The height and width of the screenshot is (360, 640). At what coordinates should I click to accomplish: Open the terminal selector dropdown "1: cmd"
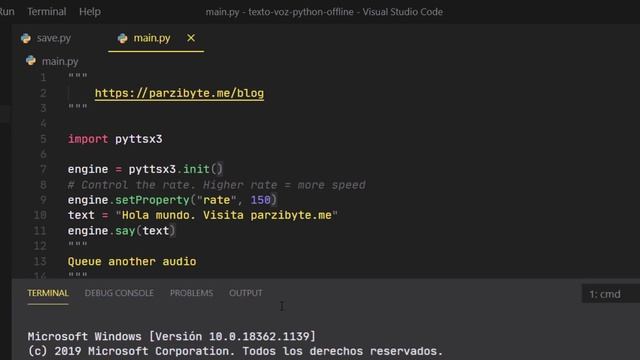click(x=611, y=294)
